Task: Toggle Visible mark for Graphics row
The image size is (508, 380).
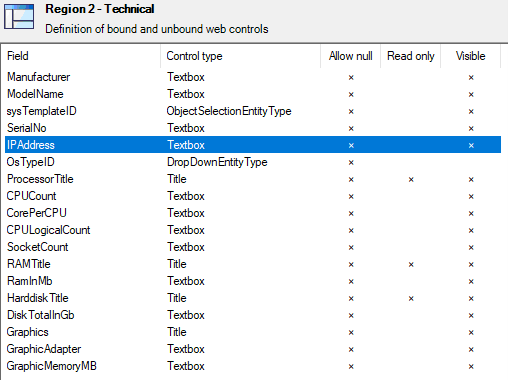Action: point(471,333)
